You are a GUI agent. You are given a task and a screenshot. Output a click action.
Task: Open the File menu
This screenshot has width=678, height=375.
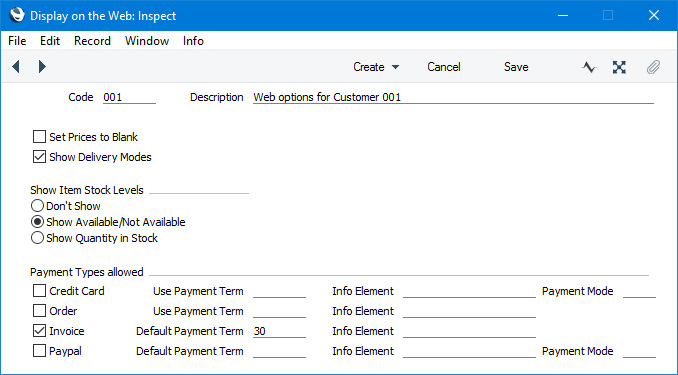coord(17,41)
